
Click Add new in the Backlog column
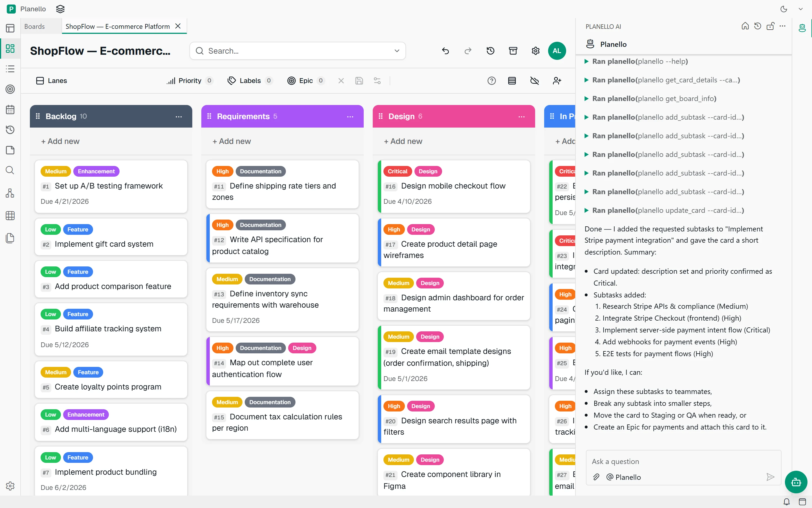coord(60,141)
